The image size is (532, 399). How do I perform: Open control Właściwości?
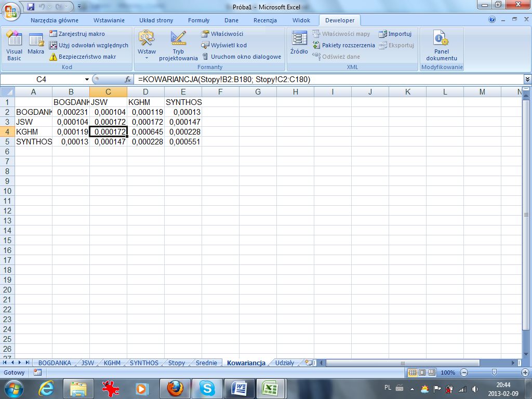click(x=222, y=34)
